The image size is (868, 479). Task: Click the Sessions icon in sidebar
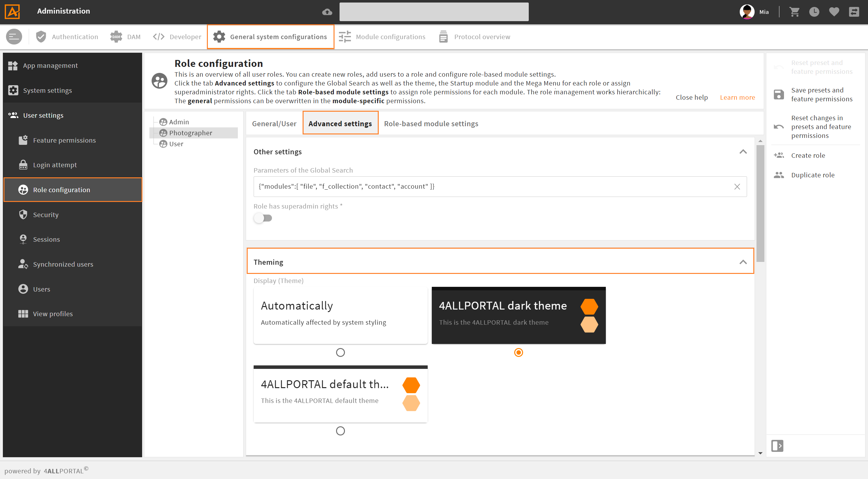[23, 239]
